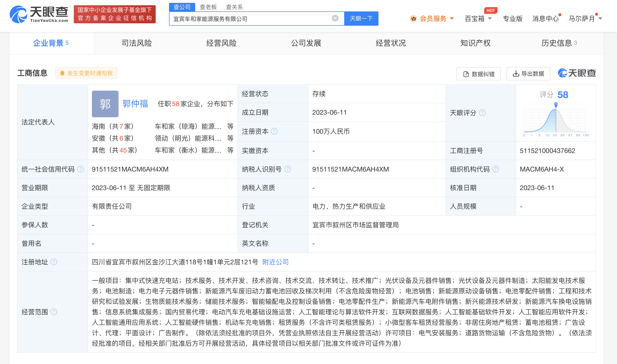Screen dimensions: 617x364
Task: Click help icon beside 注册资本
Action: (x=274, y=131)
